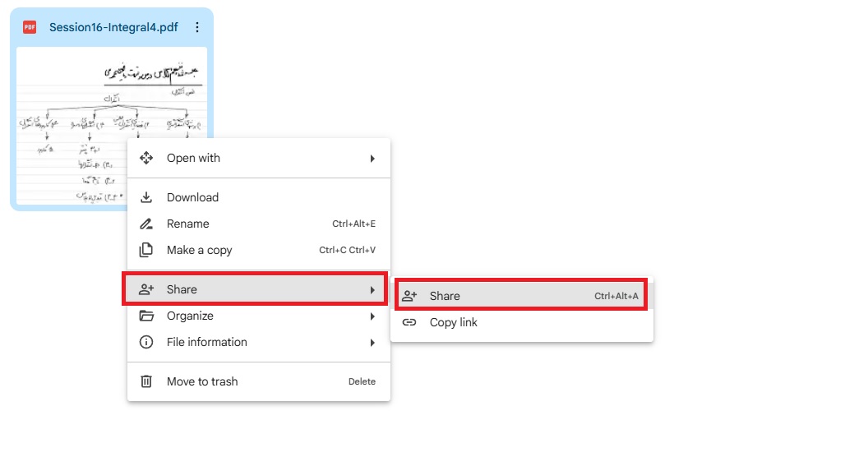Viewport: 868px width, 457px height.
Task: Click the add-person icon in the Share submenu
Action: tap(409, 296)
